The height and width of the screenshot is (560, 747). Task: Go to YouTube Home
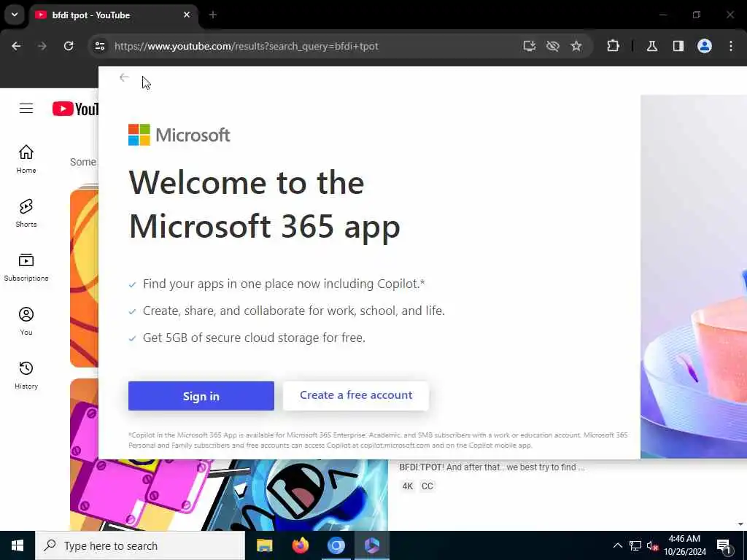pyautogui.click(x=26, y=159)
